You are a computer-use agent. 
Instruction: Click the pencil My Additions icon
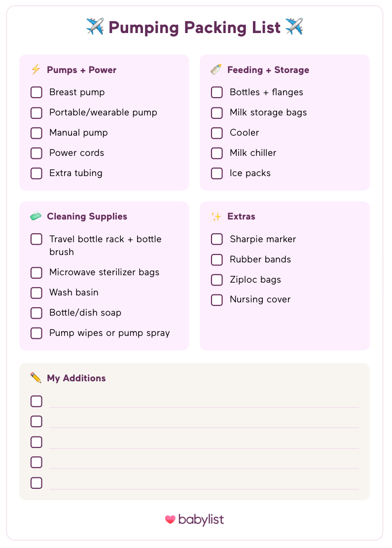[36, 378]
